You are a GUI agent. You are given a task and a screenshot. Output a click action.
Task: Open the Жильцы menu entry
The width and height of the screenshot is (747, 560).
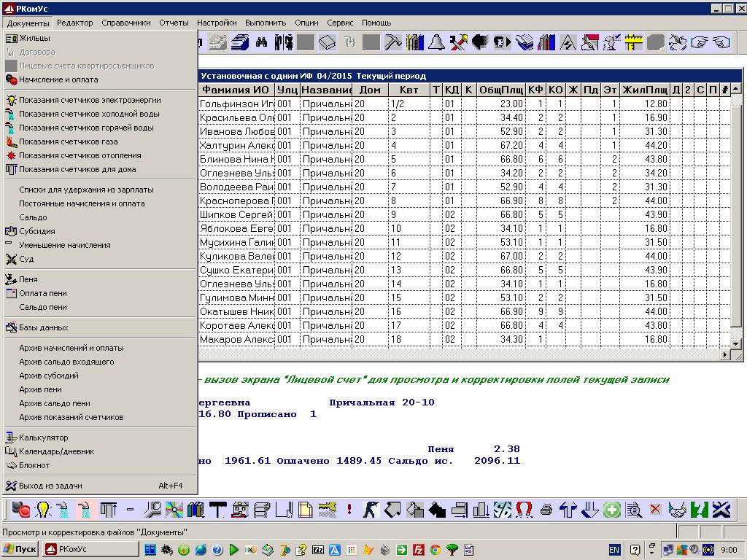tap(34, 38)
